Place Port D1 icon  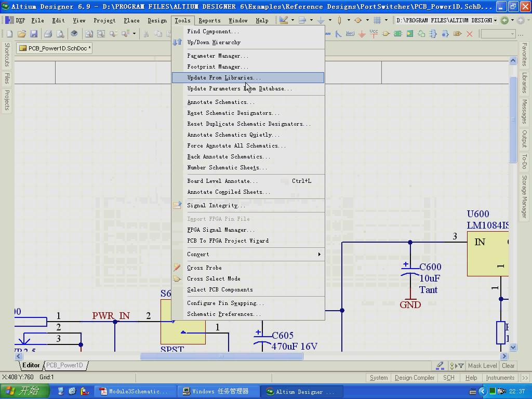[457, 34]
